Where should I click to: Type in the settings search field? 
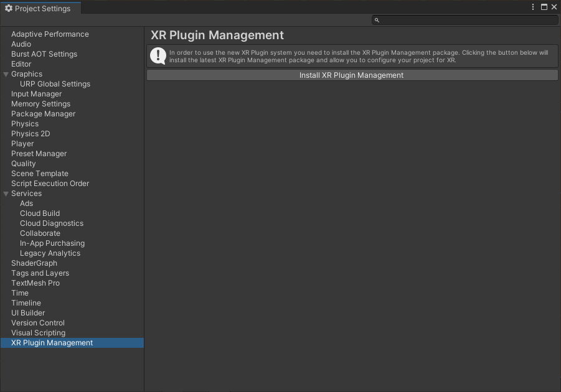click(x=467, y=20)
